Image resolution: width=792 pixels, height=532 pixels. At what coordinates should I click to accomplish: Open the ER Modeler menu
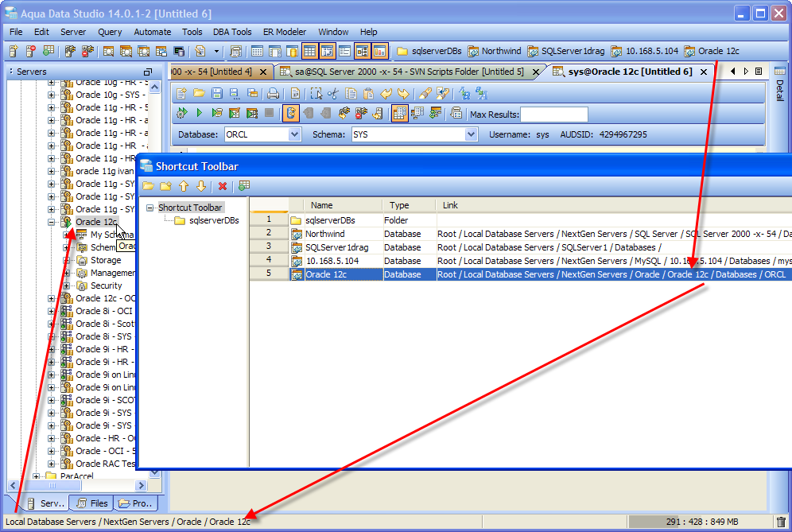[x=285, y=32]
